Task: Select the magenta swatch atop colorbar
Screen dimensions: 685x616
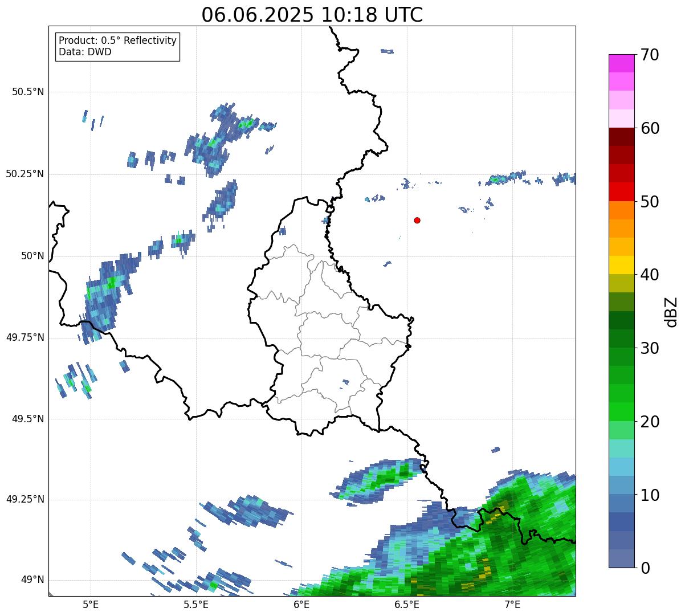Action: tap(621, 63)
